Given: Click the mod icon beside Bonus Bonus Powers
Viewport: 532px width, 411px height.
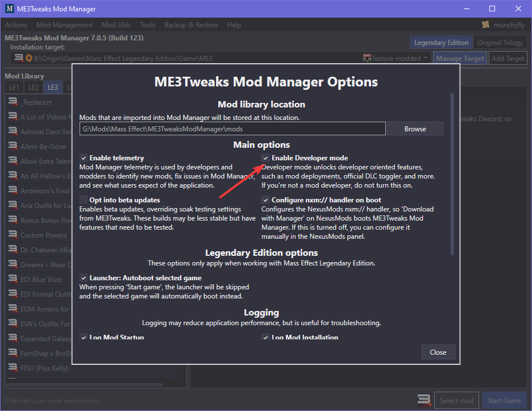Looking at the screenshot, I should pyautogui.click(x=13, y=219).
